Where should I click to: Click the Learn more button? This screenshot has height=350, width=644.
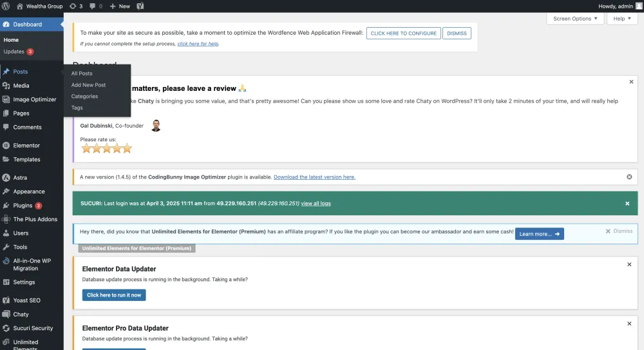click(x=539, y=233)
